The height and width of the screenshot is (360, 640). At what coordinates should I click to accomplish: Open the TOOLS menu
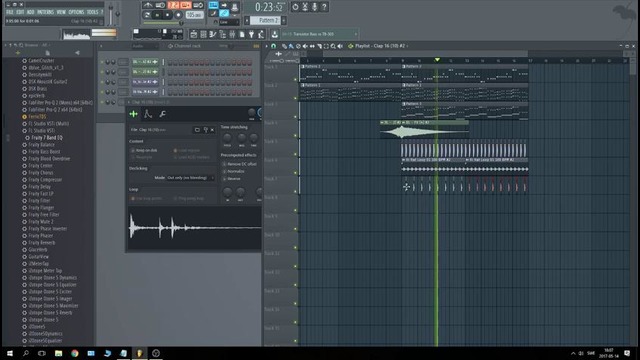tap(93, 12)
